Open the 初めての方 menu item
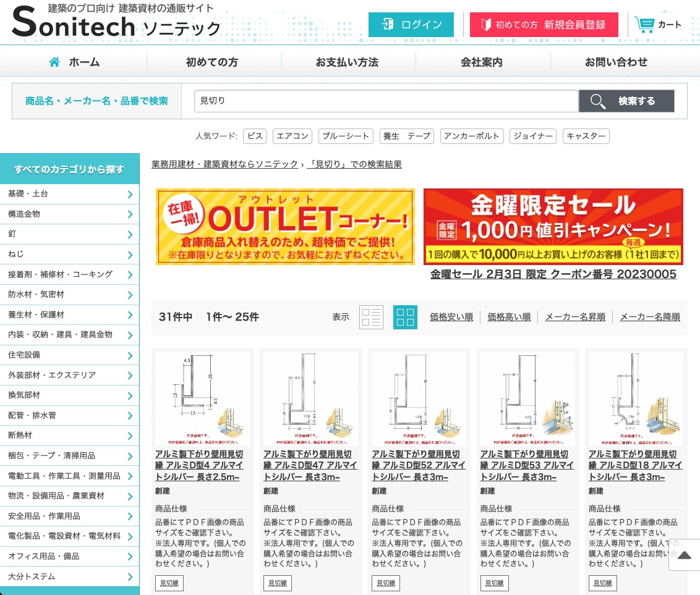 (x=212, y=62)
